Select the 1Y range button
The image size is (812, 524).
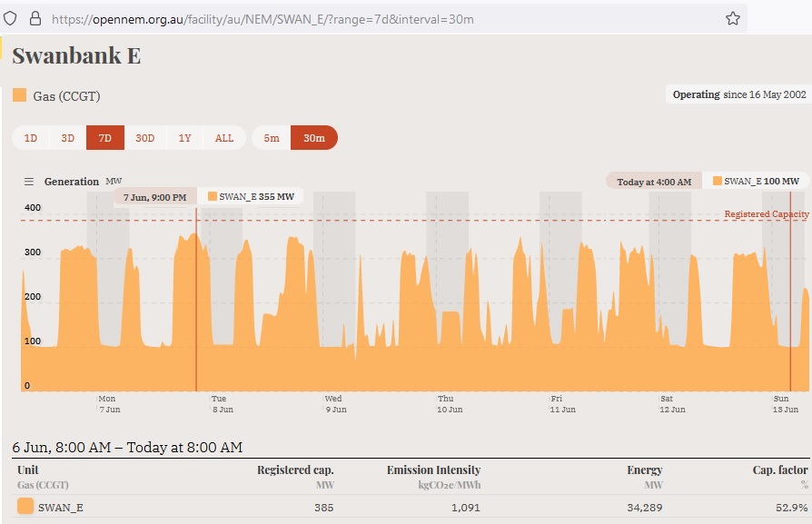coord(185,138)
